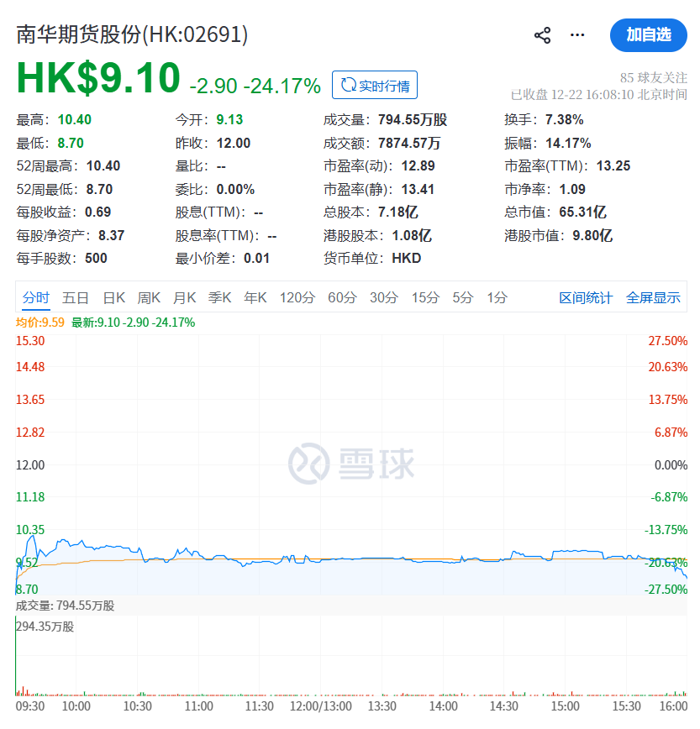Select the 月K chart tab
Screen dimensions: 700x729
click(184, 297)
